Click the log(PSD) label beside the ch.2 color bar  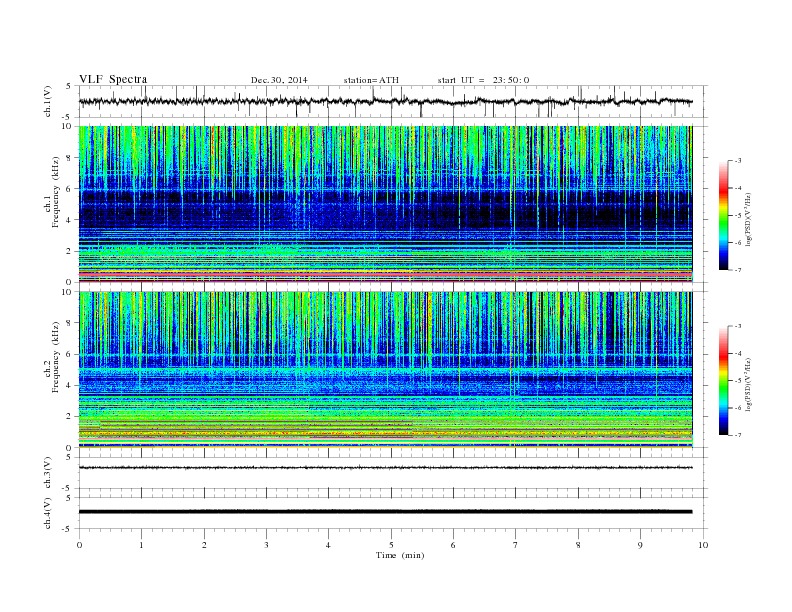point(748,384)
